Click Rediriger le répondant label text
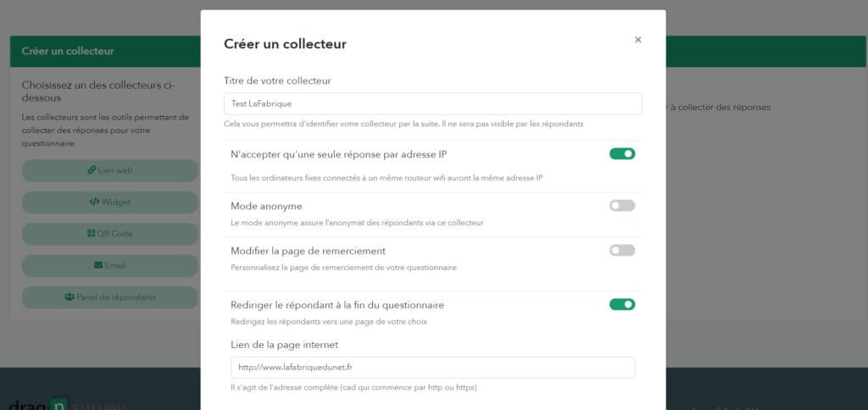 tap(337, 305)
